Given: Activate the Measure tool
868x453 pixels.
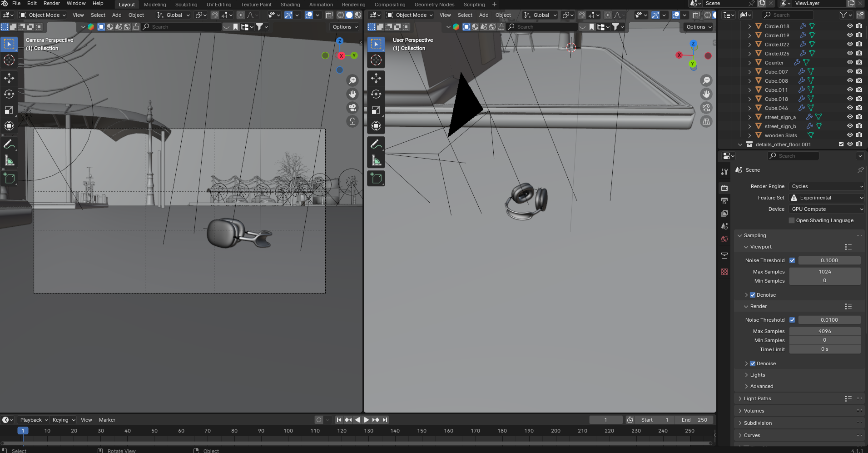Looking at the screenshot, I should click(x=9, y=160).
